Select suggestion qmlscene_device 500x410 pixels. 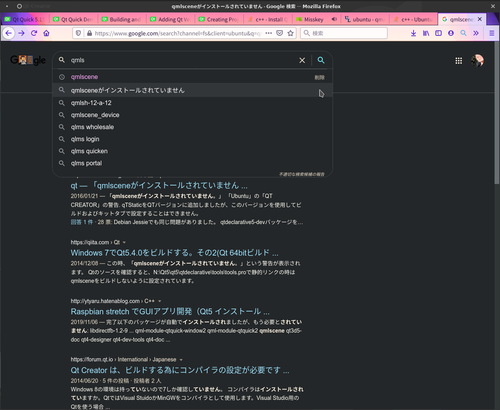click(x=193, y=115)
